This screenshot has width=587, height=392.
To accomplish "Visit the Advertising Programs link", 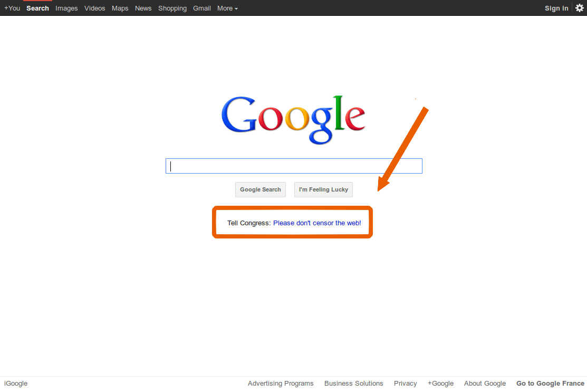I will [x=281, y=384].
